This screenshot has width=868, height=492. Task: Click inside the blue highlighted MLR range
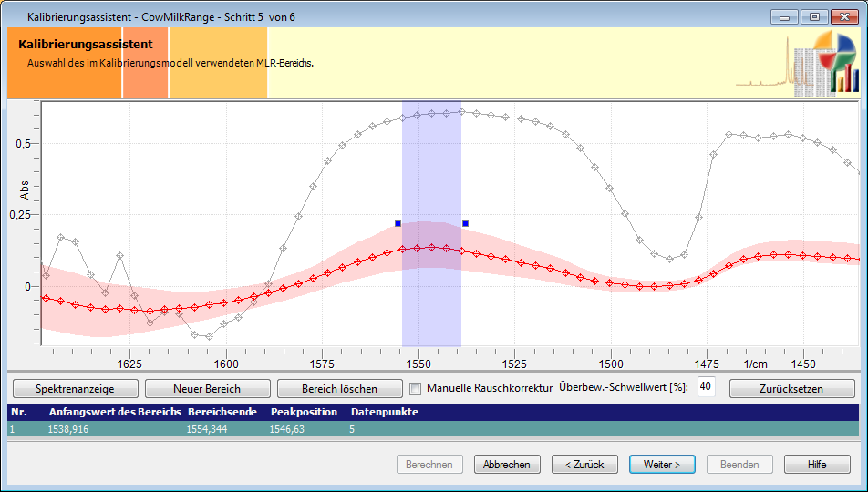point(431,292)
